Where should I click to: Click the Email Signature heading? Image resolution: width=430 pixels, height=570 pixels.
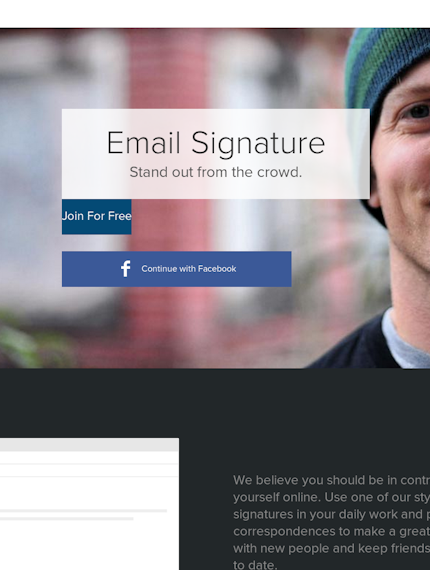[x=216, y=143]
